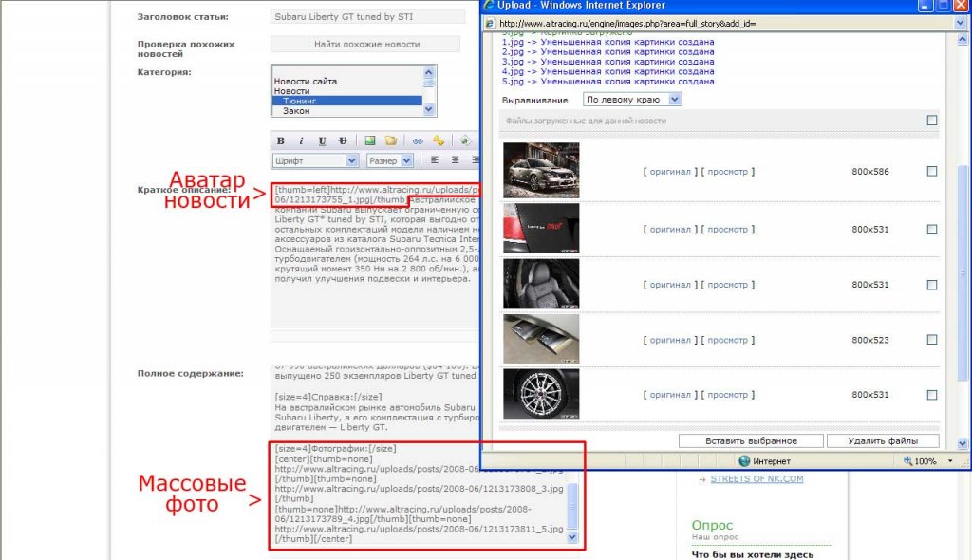Image resolution: width=972 pixels, height=560 pixels.
Task: Toggle strikethrough formatting in the editor toolbar
Action: 342,140
